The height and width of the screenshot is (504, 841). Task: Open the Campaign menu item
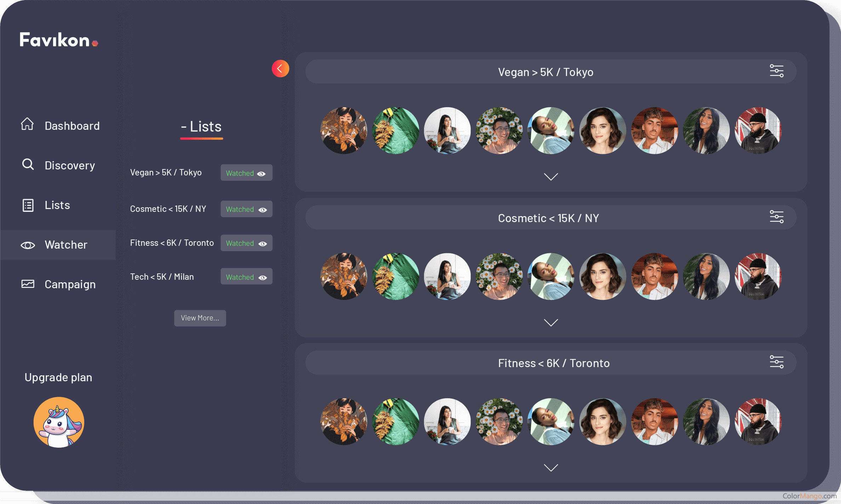point(70,284)
